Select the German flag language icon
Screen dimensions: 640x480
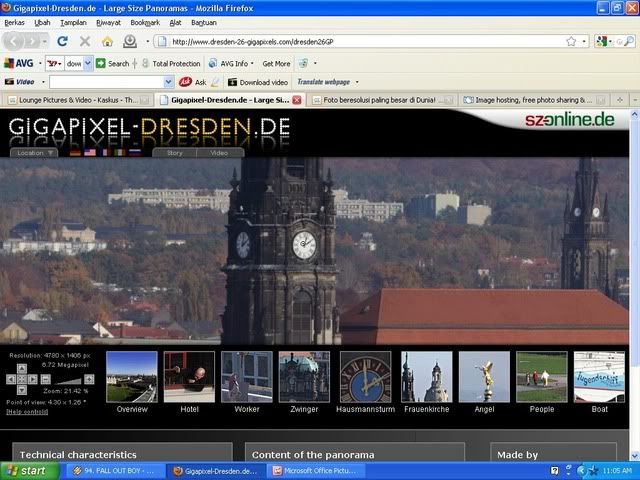coord(75,153)
